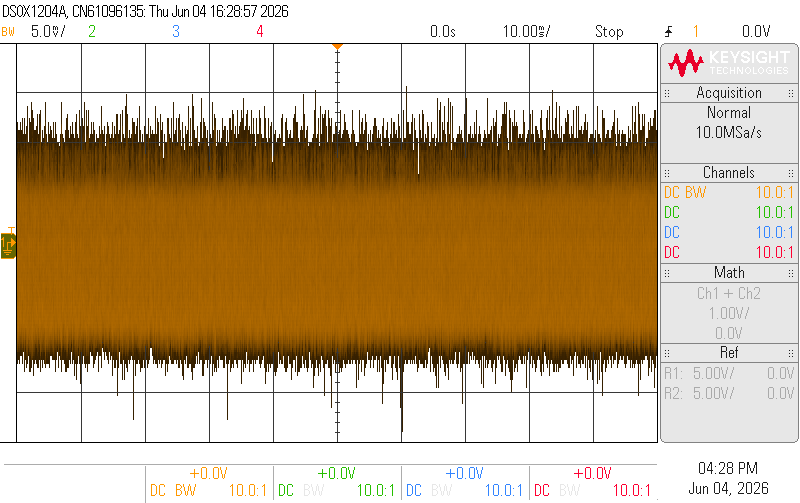The height and width of the screenshot is (503, 800).
Task: Click the R2 5.00V/ scale value
Action: 713,393
